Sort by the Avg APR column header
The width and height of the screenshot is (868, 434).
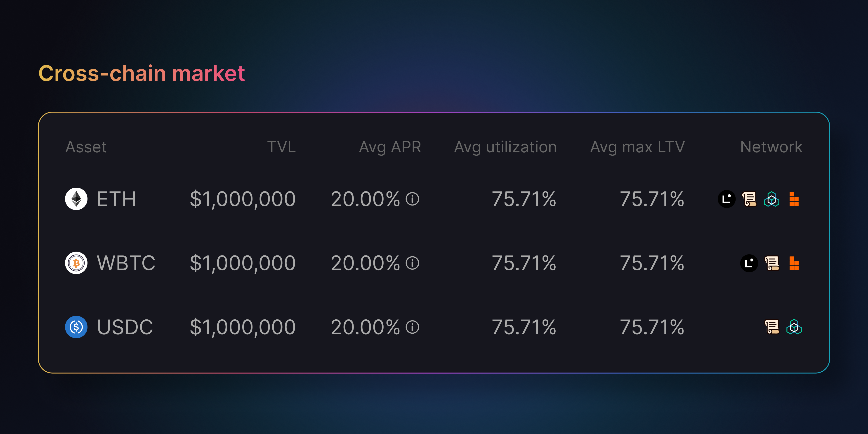[x=390, y=147]
